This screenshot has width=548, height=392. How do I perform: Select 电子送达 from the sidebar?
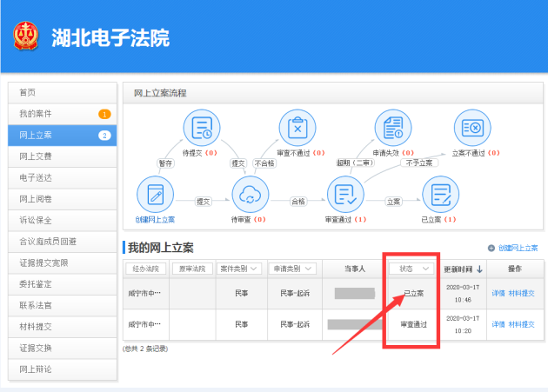pyautogui.click(x=62, y=177)
